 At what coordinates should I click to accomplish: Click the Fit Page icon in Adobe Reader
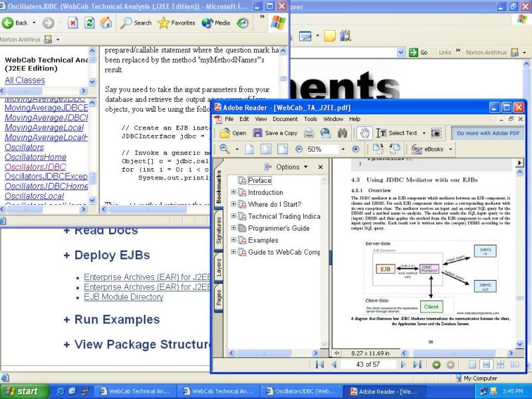pos(265,149)
